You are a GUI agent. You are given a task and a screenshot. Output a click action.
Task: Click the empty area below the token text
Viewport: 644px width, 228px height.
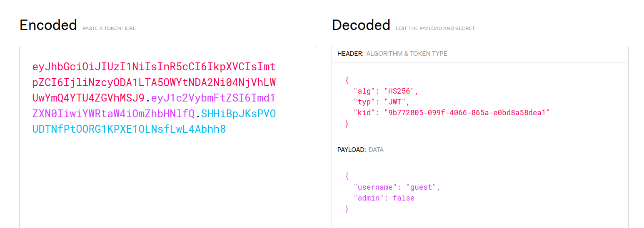pos(167,183)
